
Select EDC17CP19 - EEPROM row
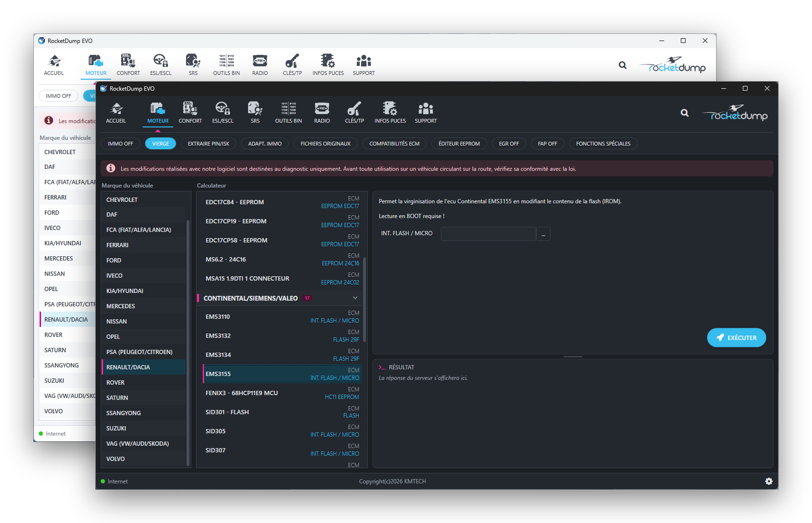281,221
